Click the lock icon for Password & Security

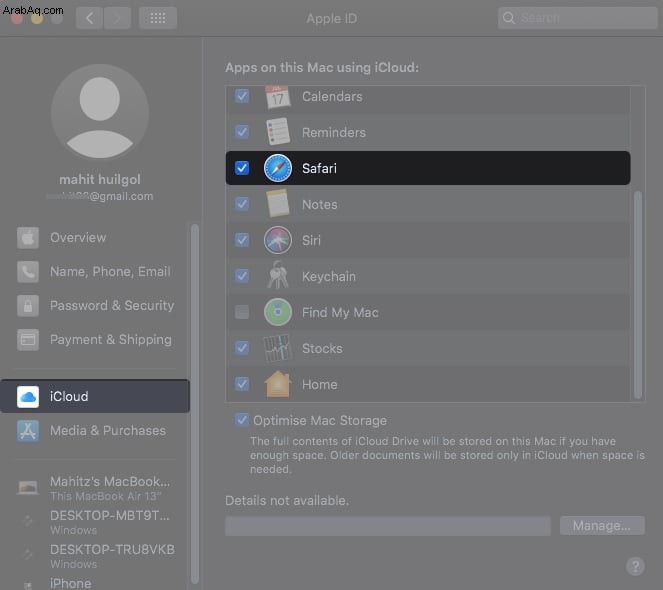(x=28, y=305)
